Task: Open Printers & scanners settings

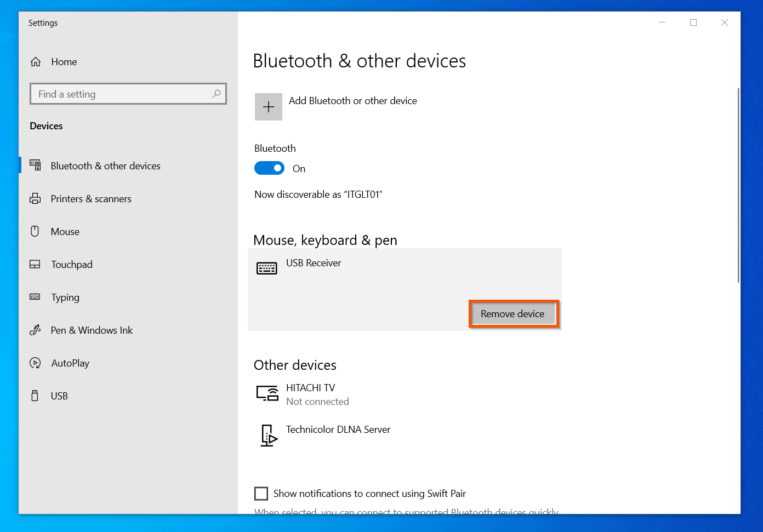Action: pyautogui.click(x=91, y=199)
